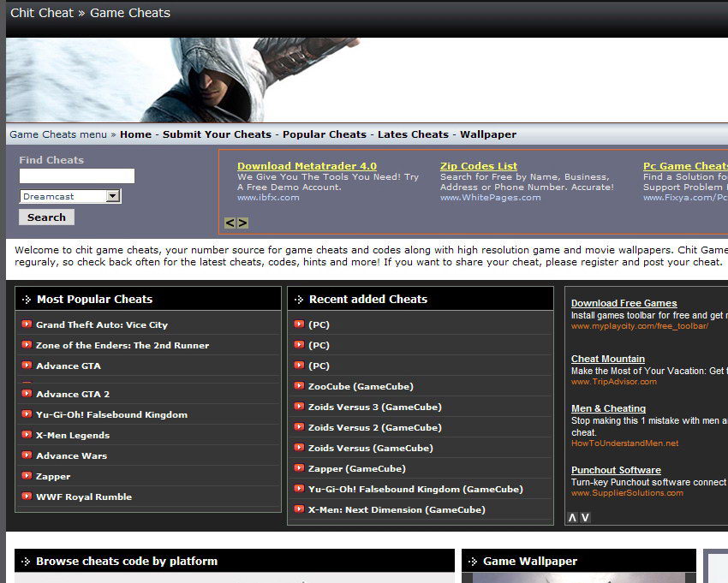The width and height of the screenshot is (728, 583).
Task: Visit www.myplaycity.com/free_toolbar/ ad URL
Action: [x=640, y=326]
